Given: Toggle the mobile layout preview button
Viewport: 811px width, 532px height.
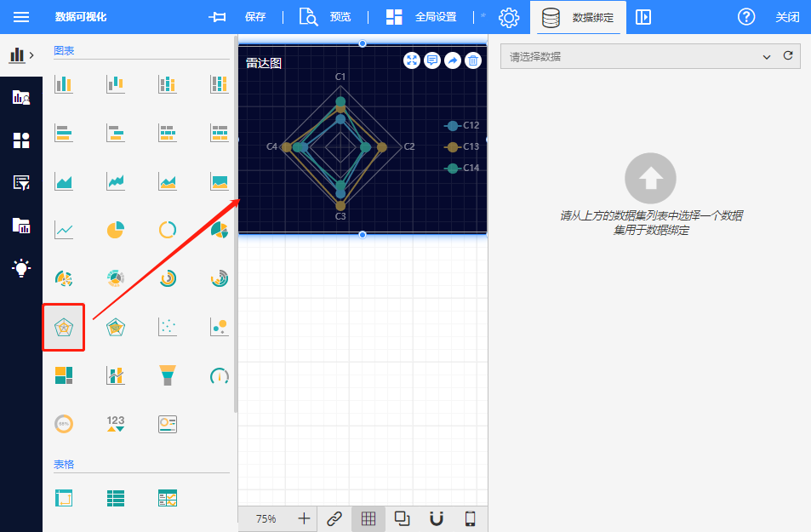Looking at the screenshot, I should click(x=470, y=518).
